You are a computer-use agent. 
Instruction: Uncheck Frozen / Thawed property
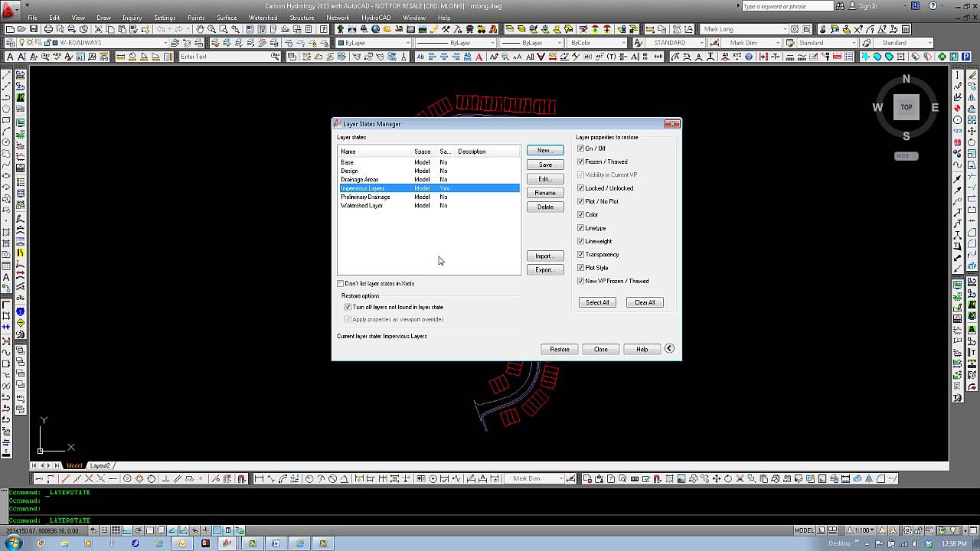pos(580,161)
